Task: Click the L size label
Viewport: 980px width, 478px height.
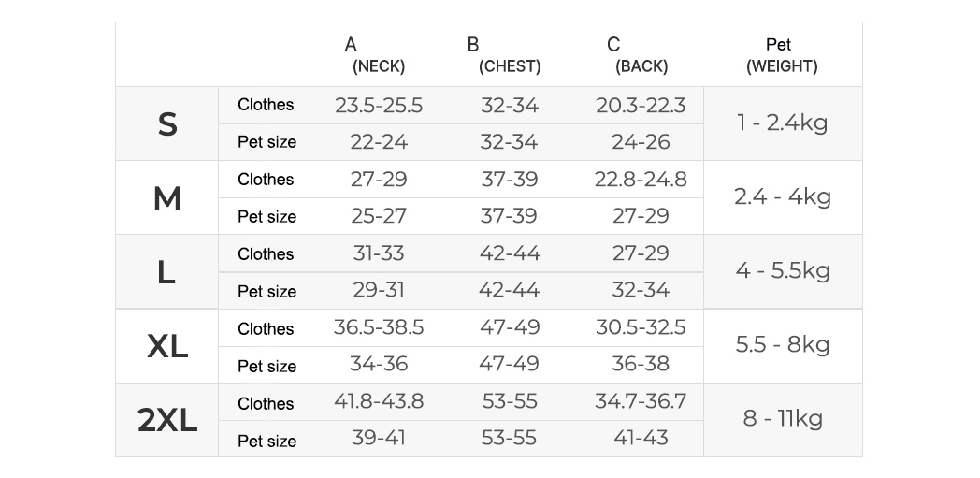Action: point(166,272)
